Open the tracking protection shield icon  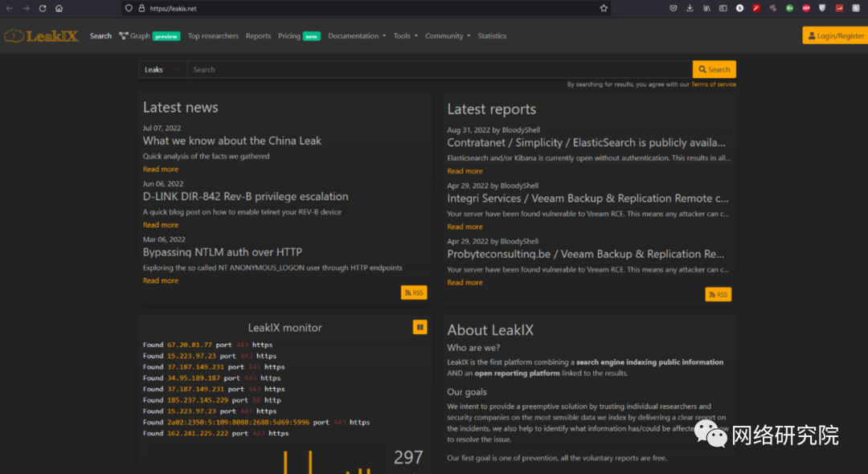tap(129, 8)
